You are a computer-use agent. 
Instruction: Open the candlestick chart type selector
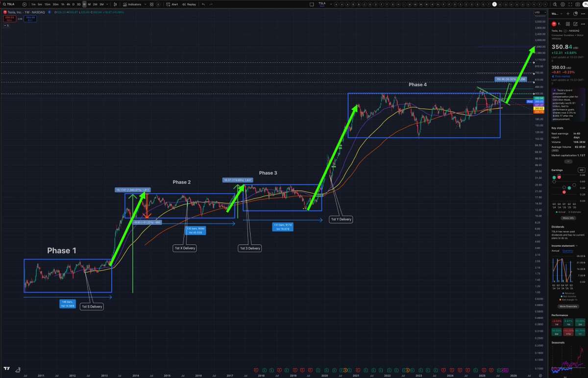pyautogui.click(x=116, y=4)
